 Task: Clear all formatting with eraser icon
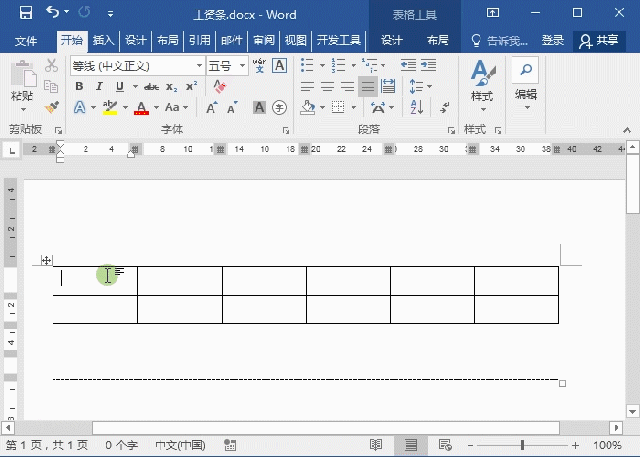tap(220, 86)
